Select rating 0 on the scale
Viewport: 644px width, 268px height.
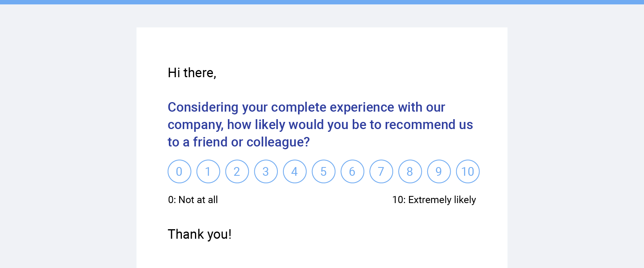pos(179,171)
